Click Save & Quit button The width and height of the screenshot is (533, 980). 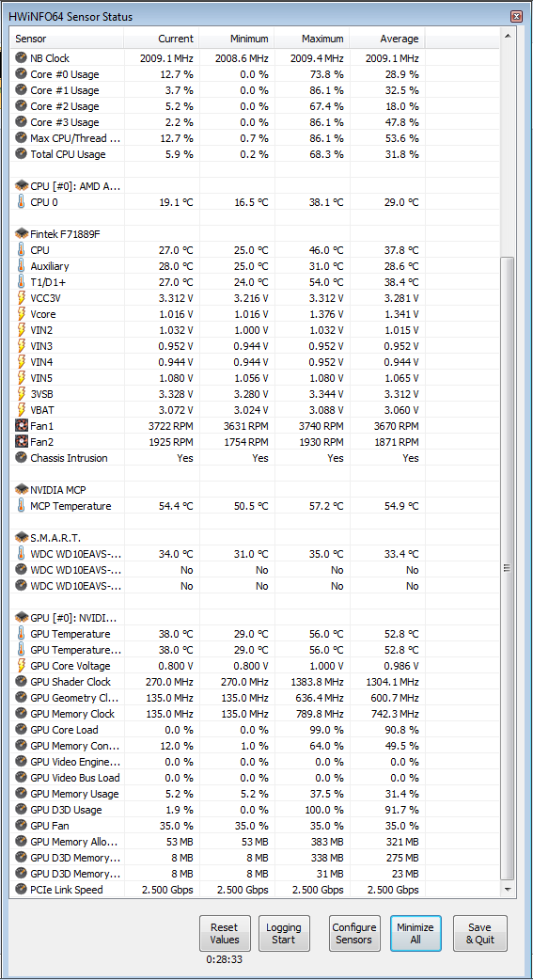[x=479, y=933]
